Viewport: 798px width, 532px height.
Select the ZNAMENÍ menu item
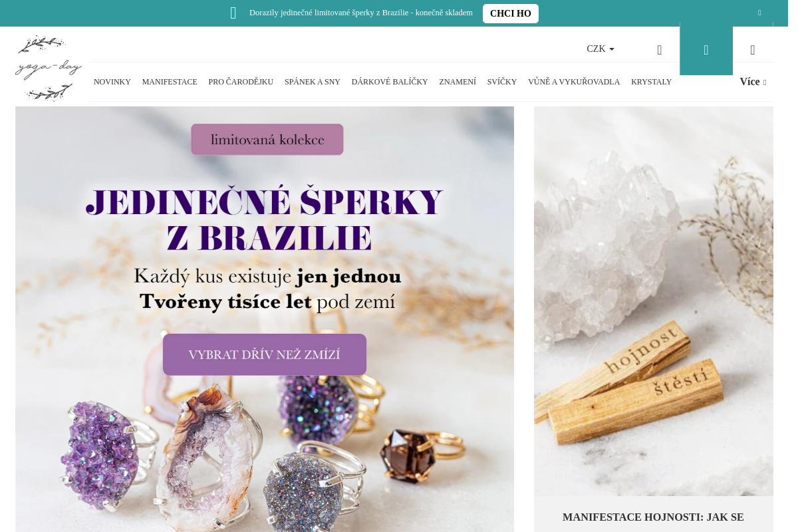pos(458,82)
